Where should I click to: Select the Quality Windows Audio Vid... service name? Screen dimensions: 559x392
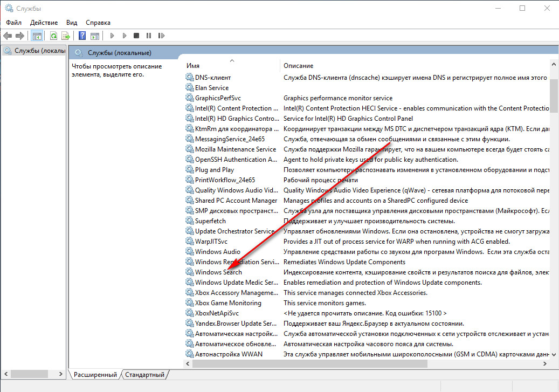pyautogui.click(x=237, y=190)
